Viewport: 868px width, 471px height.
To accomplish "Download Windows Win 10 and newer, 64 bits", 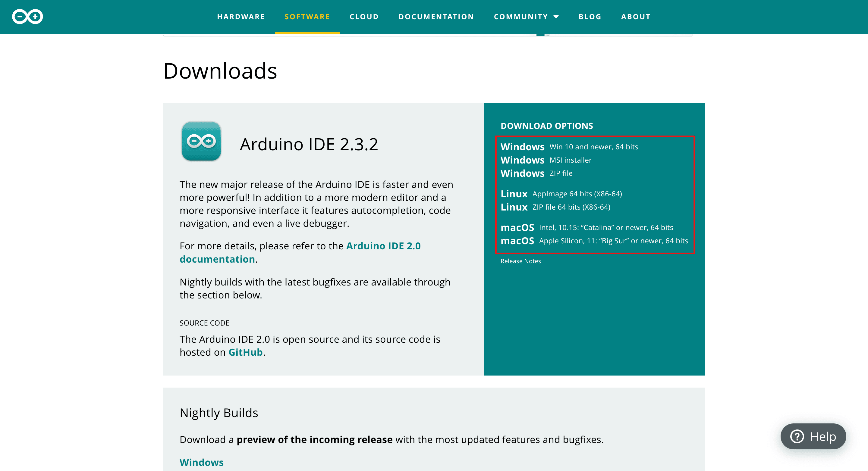I will pyautogui.click(x=569, y=147).
